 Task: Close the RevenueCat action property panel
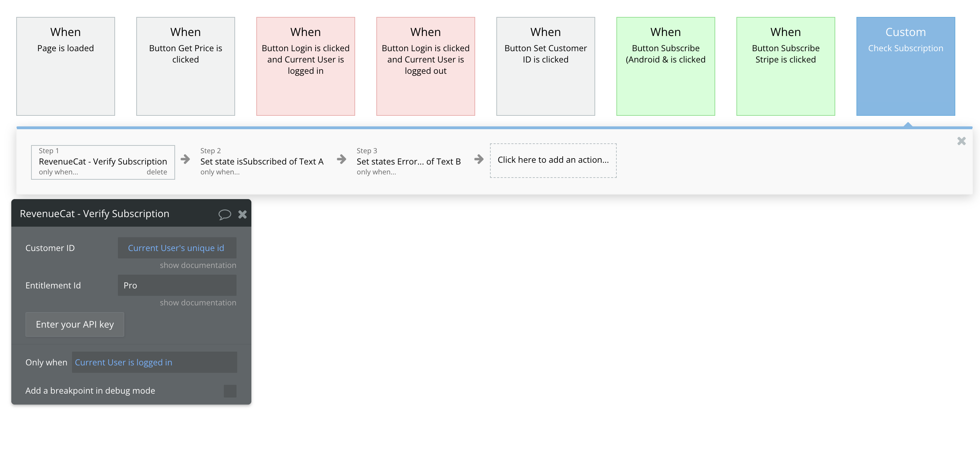(242, 214)
